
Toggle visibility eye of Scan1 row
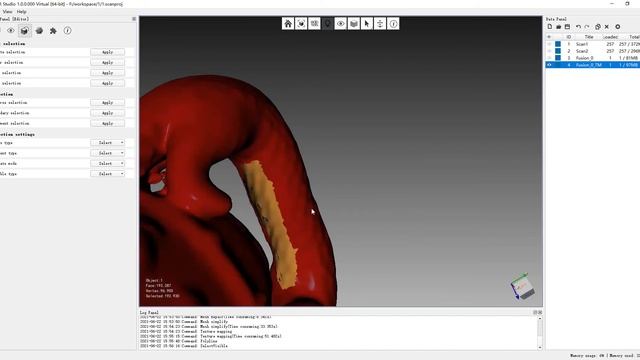(549, 44)
